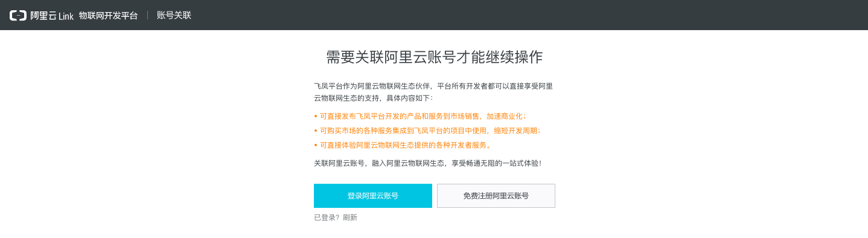Open the 物联网开发平台 platform title

tap(108, 16)
